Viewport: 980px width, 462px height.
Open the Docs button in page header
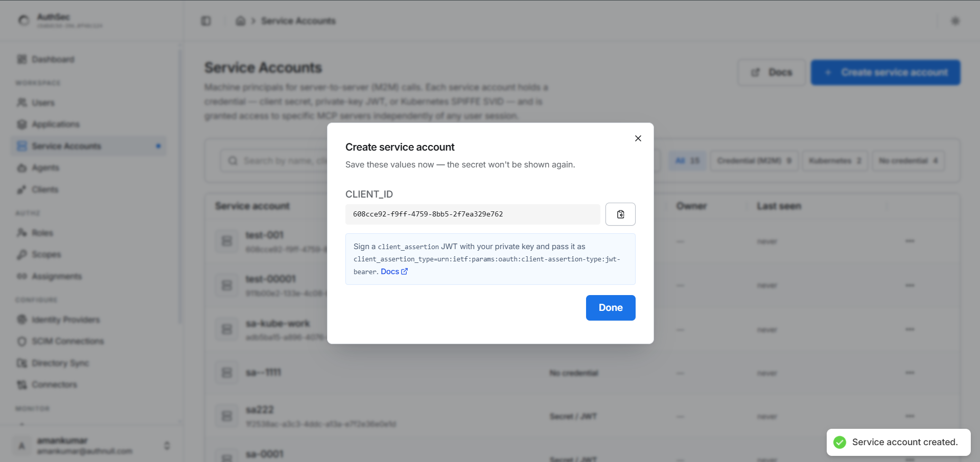pos(772,72)
